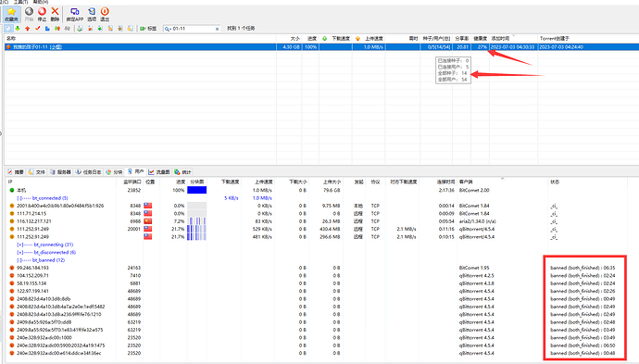Open the Favorites star icon in toolbar
The height and width of the screenshot is (364, 639).
coord(11,14)
